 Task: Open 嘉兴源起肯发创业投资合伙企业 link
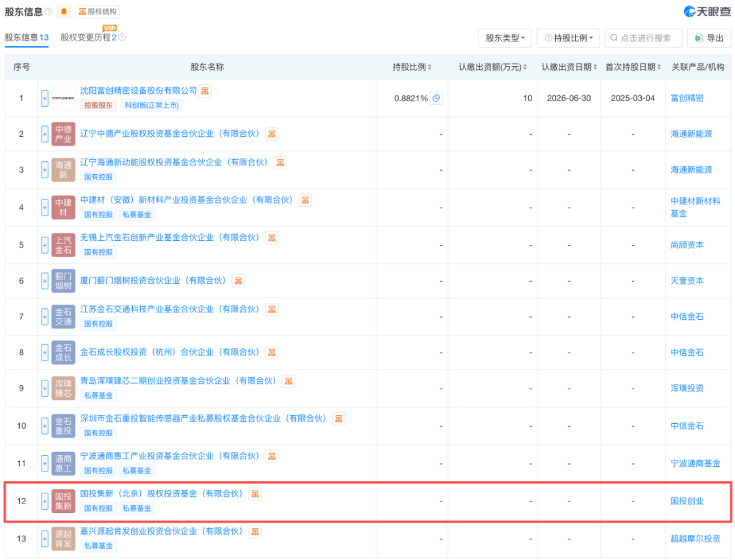pyautogui.click(x=161, y=531)
